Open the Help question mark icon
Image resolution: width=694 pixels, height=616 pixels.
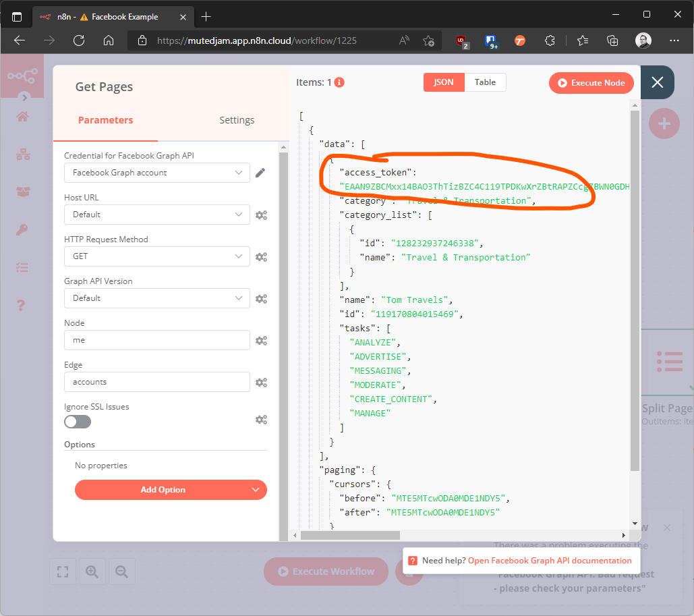click(x=22, y=305)
